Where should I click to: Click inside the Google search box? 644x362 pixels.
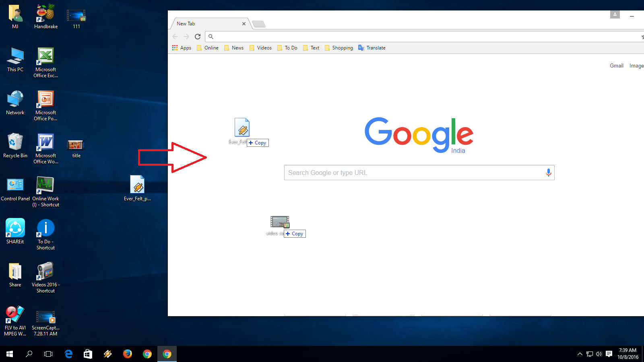[x=402, y=173]
